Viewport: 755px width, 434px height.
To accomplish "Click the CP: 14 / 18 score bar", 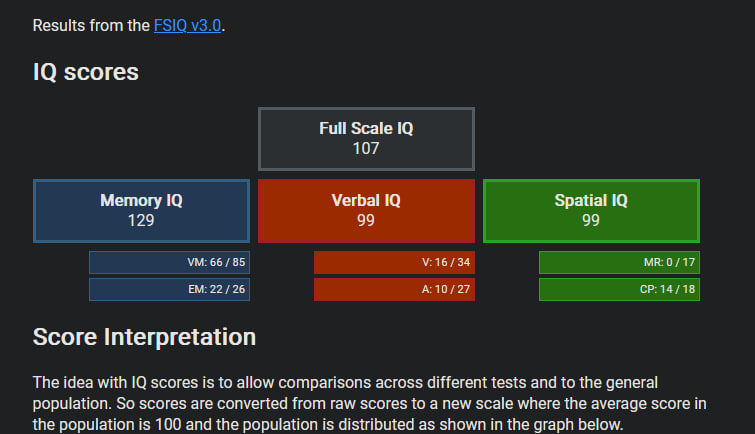I will (x=619, y=289).
